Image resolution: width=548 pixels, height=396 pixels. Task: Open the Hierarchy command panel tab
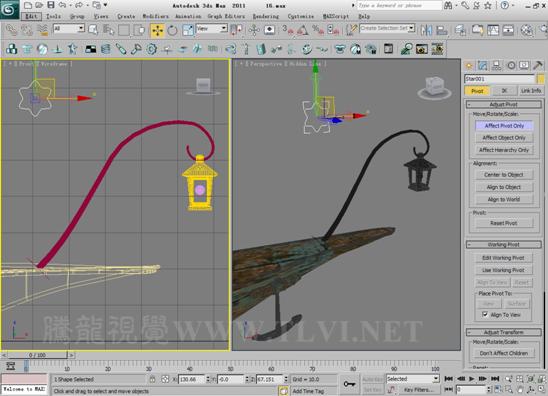496,65
